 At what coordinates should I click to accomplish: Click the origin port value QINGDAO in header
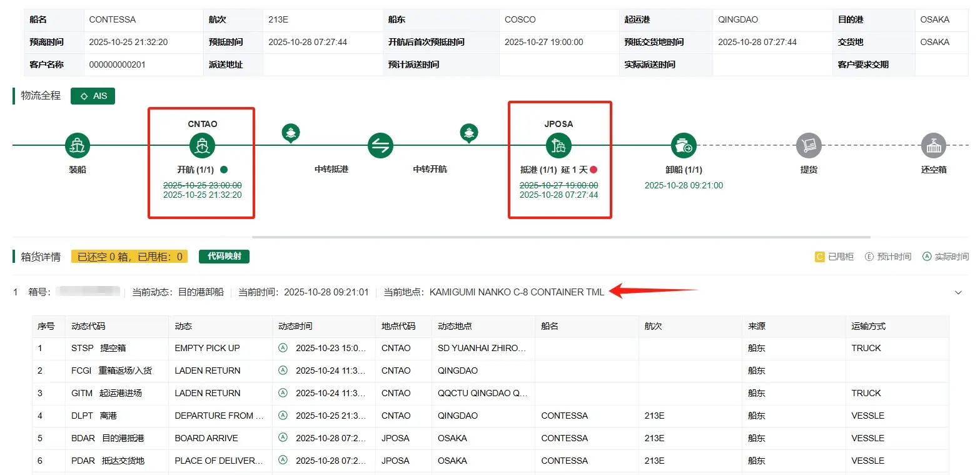pyautogui.click(x=738, y=19)
